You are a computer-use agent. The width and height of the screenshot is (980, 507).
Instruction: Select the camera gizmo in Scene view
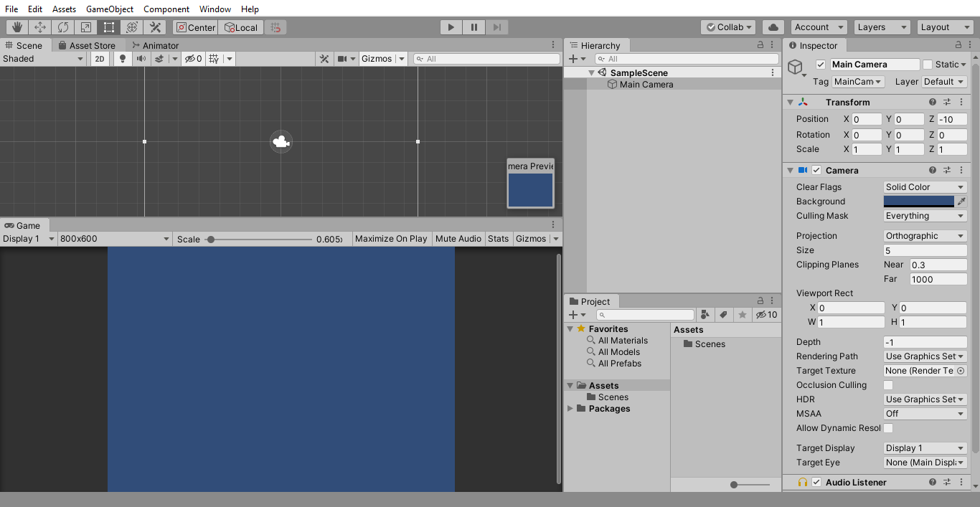click(x=281, y=141)
